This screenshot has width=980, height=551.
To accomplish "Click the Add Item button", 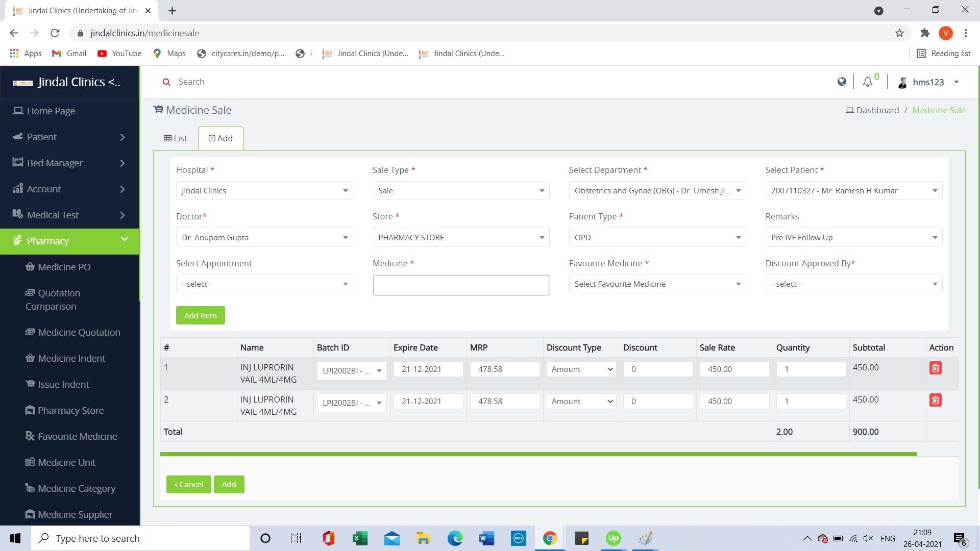I will (200, 316).
